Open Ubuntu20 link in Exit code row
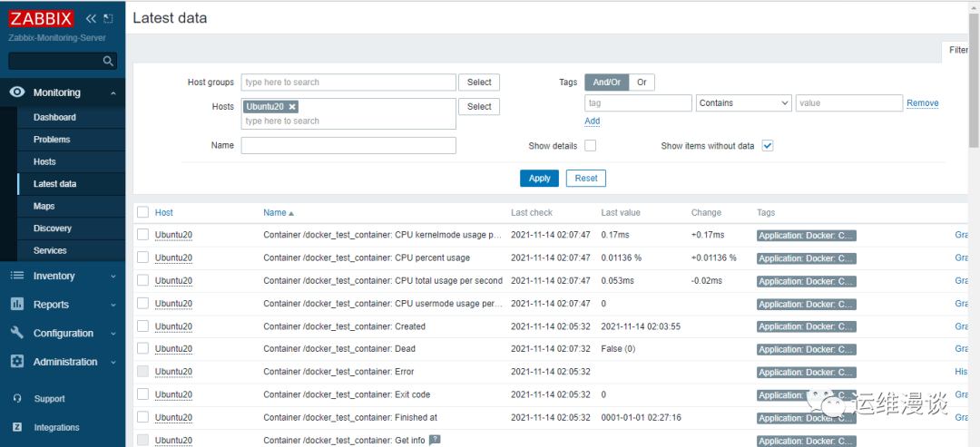Image resolution: width=980 pixels, height=447 pixels. (x=173, y=394)
